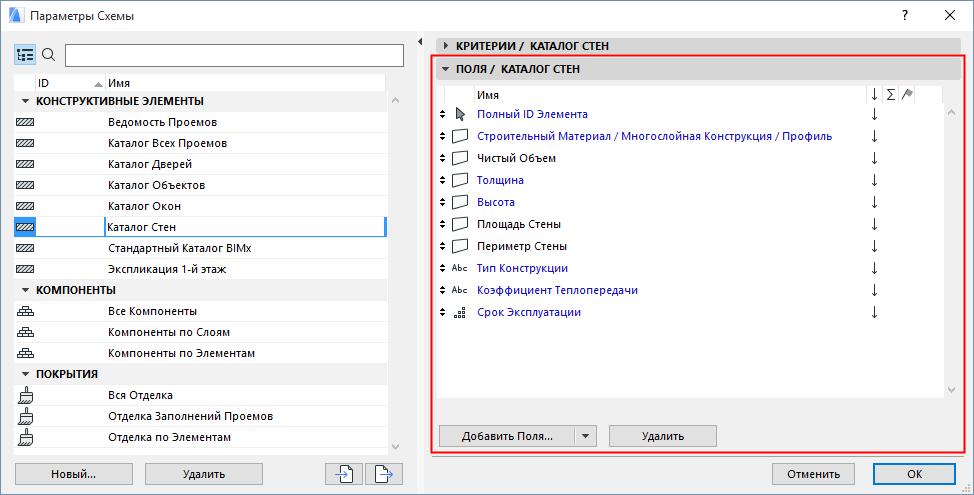Click the Вся Отделка brush icon
The height and width of the screenshot is (495, 974).
pos(25,395)
